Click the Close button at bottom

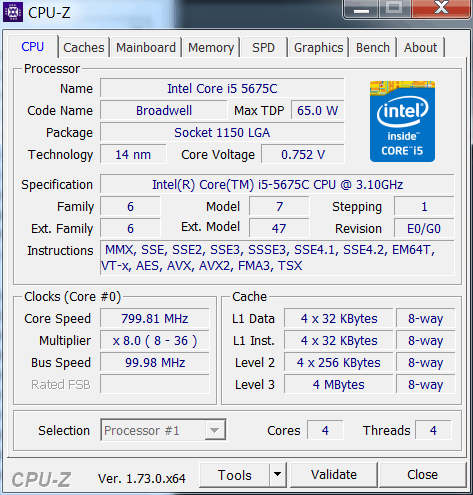422,475
